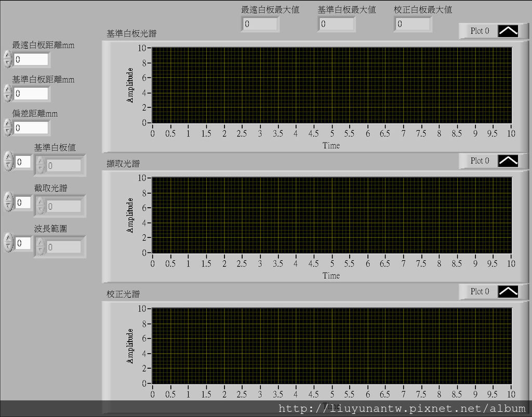Image resolution: width=532 pixels, height=417 pixels.
Task: Click the index stepper of 波長範圍 array
Action: pos(8,243)
